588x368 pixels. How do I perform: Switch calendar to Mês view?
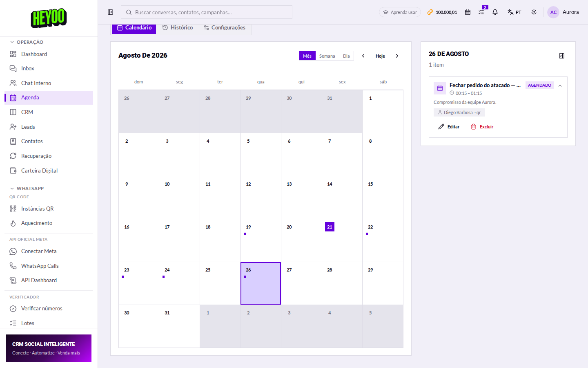[x=307, y=56]
